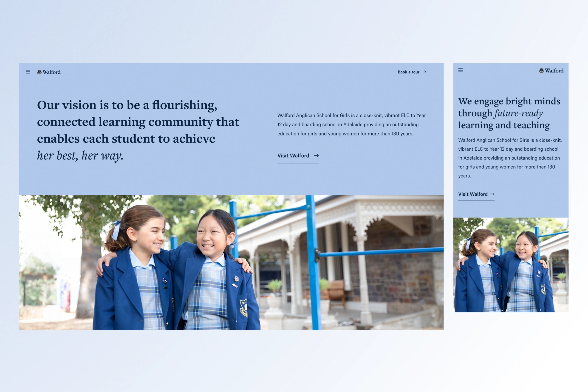Open mobile 'Visit Walford' link text
588x392 pixels.
coord(472,194)
